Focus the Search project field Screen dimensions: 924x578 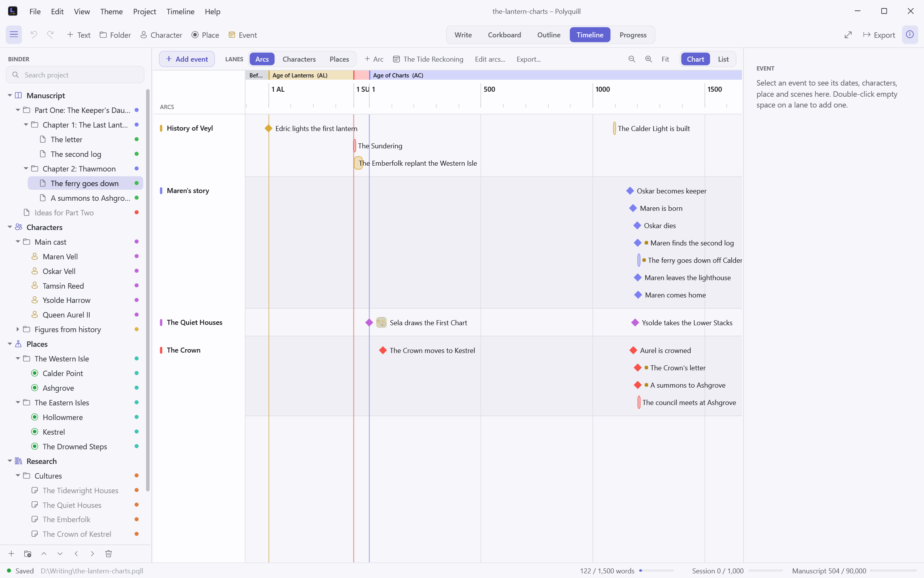pyautogui.click(x=75, y=75)
